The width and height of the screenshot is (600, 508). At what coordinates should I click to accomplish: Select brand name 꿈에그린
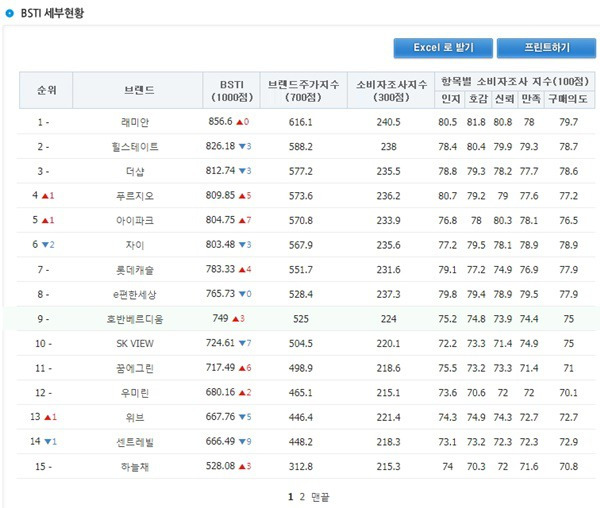[x=135, y=368]
